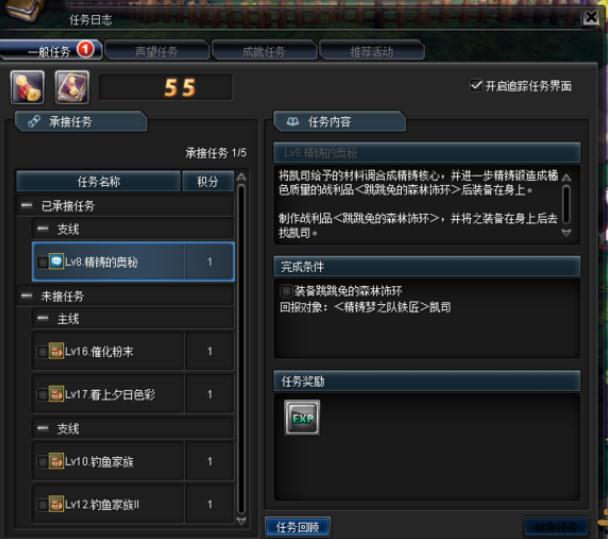Viewport: 608px width, 539px height.
Task: Open the 推荐活动 tab
Action: pos(371,51)
